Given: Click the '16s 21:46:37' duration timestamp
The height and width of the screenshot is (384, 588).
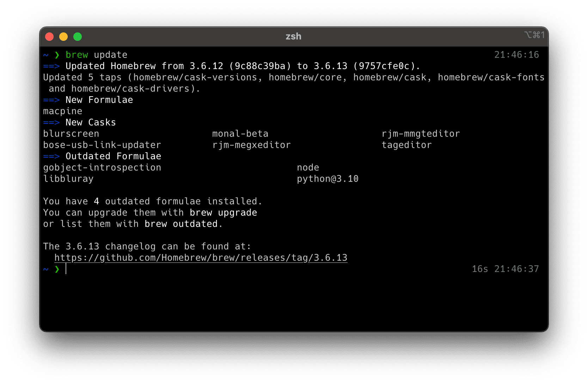Looking at the screenshot, I should 506,269.
